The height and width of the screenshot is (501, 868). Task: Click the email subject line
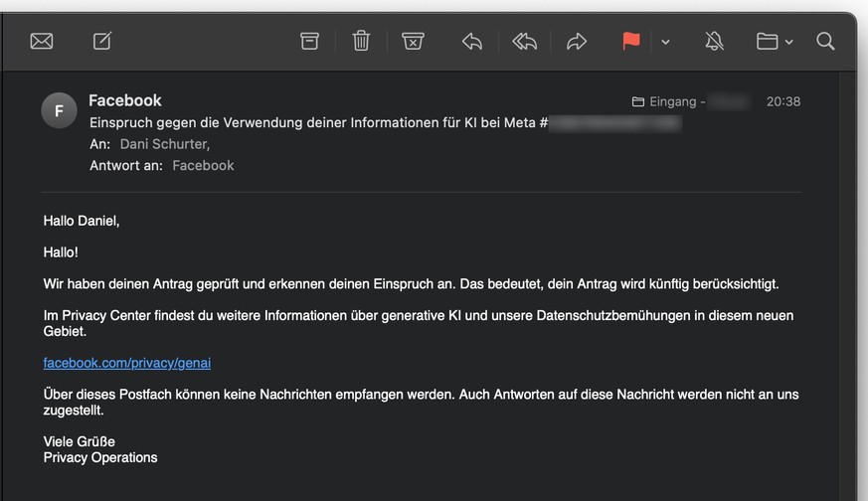click(x=386, y=123)
